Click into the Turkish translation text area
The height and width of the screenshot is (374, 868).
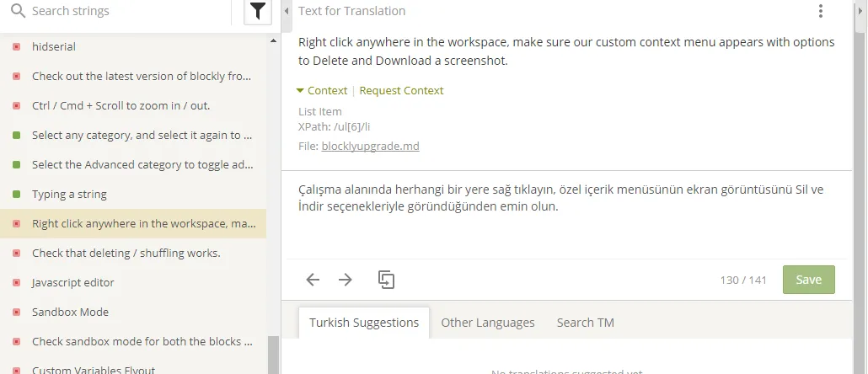[566, 216]
